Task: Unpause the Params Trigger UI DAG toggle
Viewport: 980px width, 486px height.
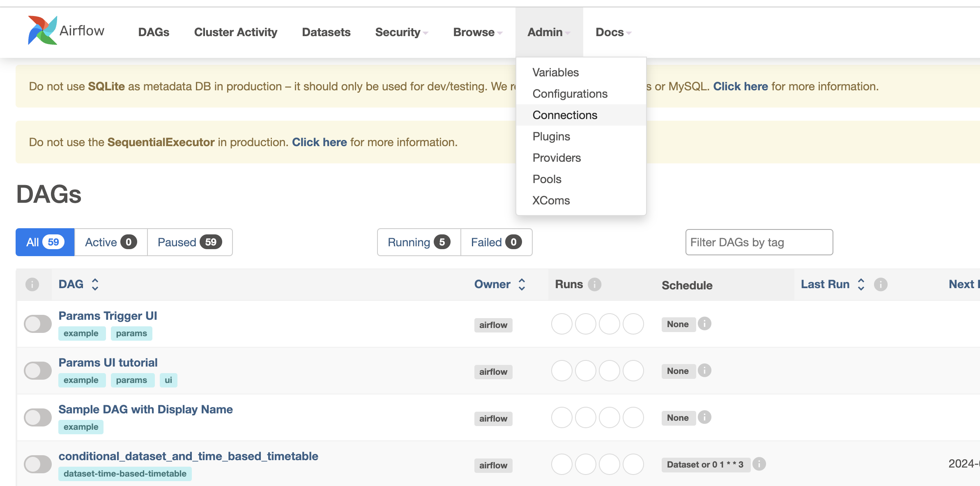Action: pos(38,324)
